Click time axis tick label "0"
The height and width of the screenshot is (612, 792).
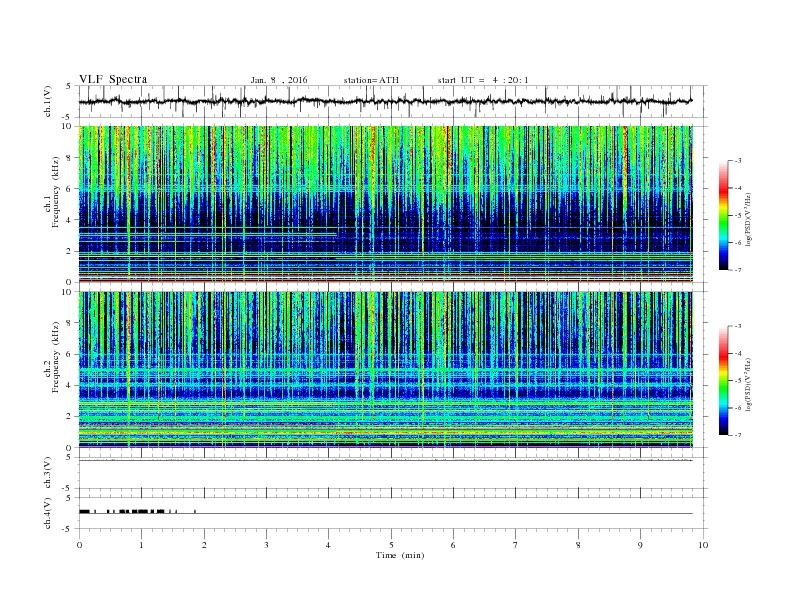(79, 545)
